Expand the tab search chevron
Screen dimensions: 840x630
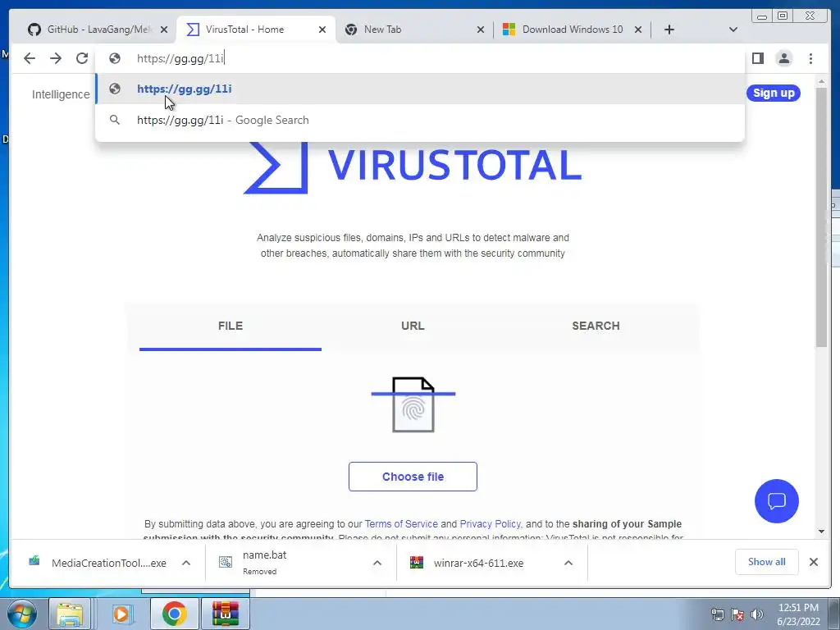tap(733, 30)
